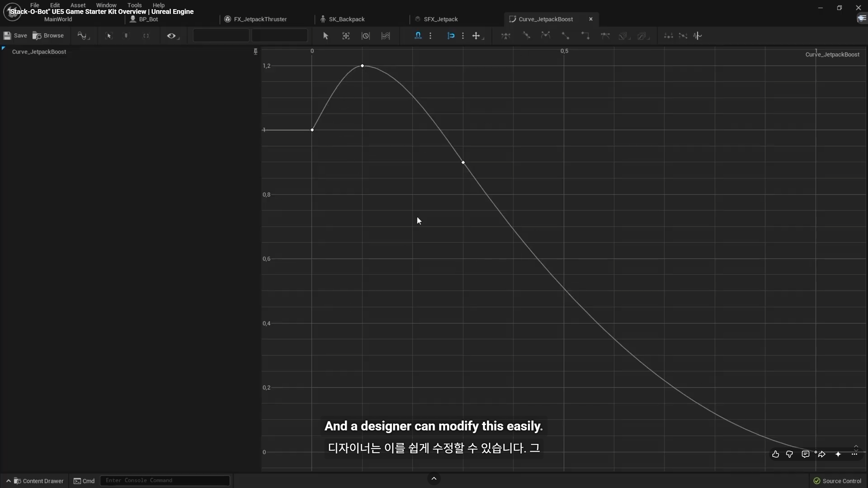Click the greyed marker icon after the selection icon

coord(126,36)
